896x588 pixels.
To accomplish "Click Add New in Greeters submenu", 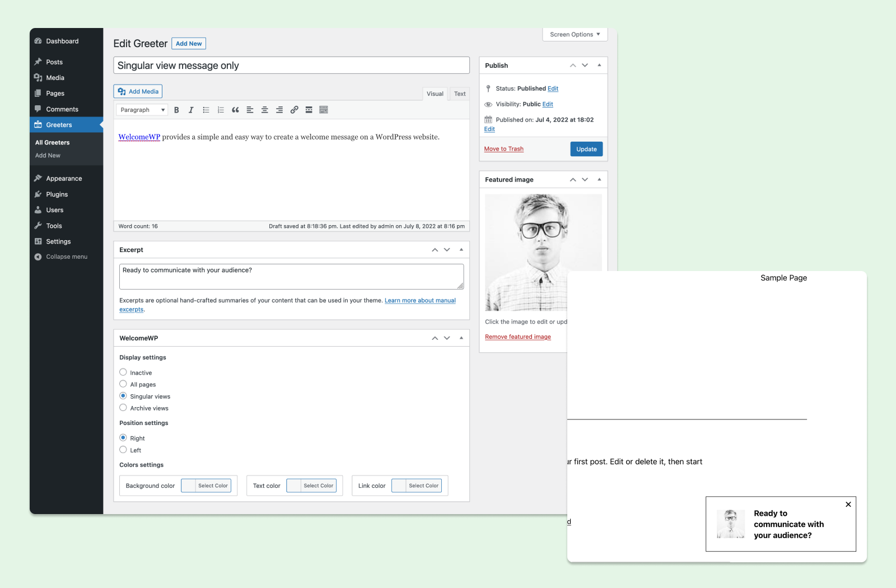I will tap(48, 156).
